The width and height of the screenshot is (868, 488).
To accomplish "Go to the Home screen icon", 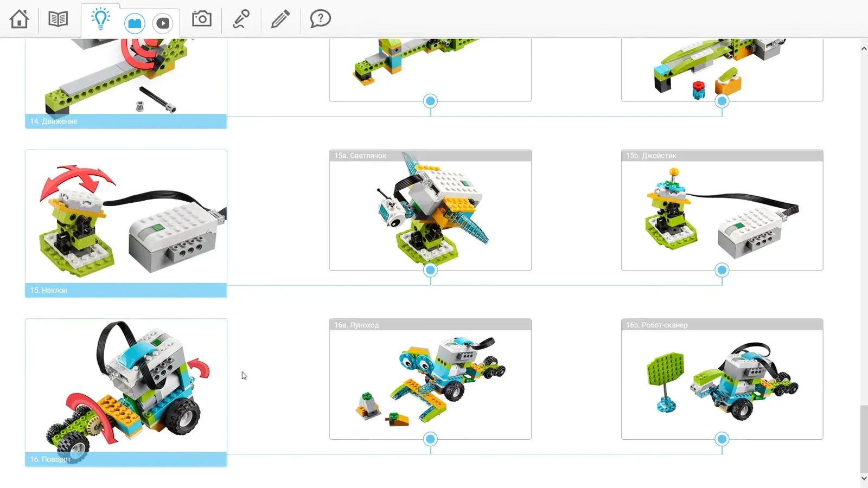I will (x=20, y=19).
